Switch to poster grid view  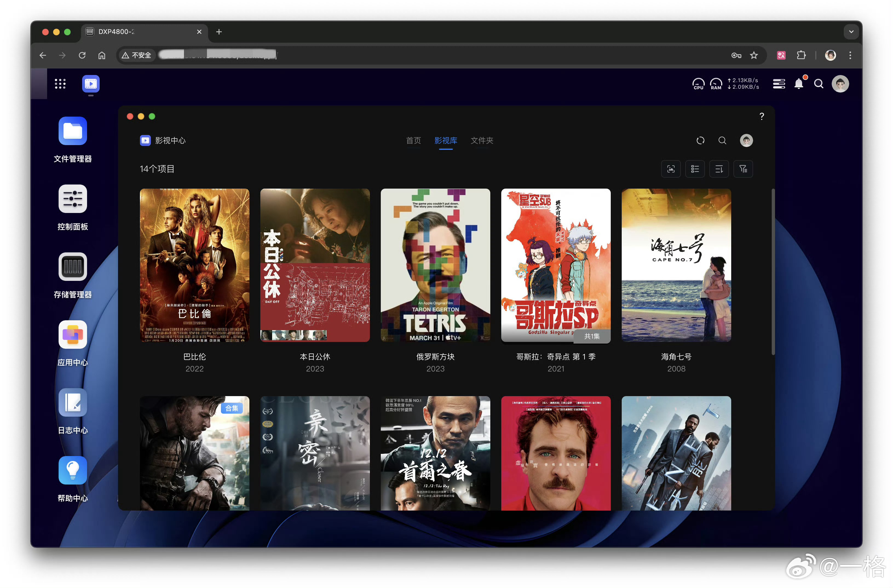click(671, 169)
